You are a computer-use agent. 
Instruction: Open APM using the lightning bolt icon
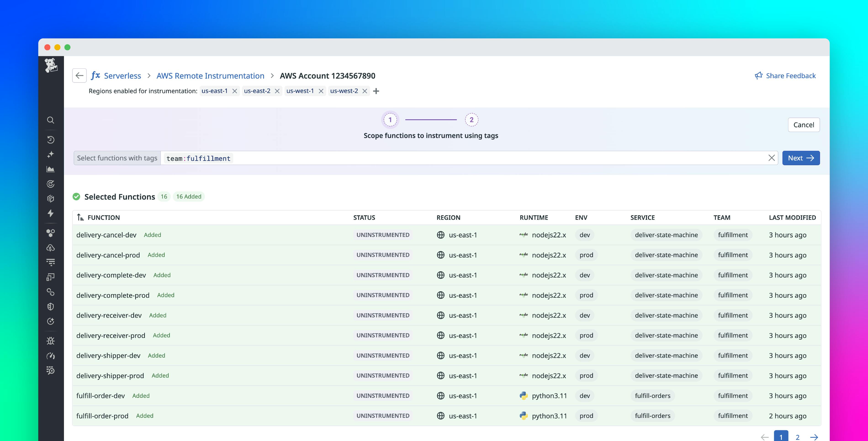coord(50,213)
